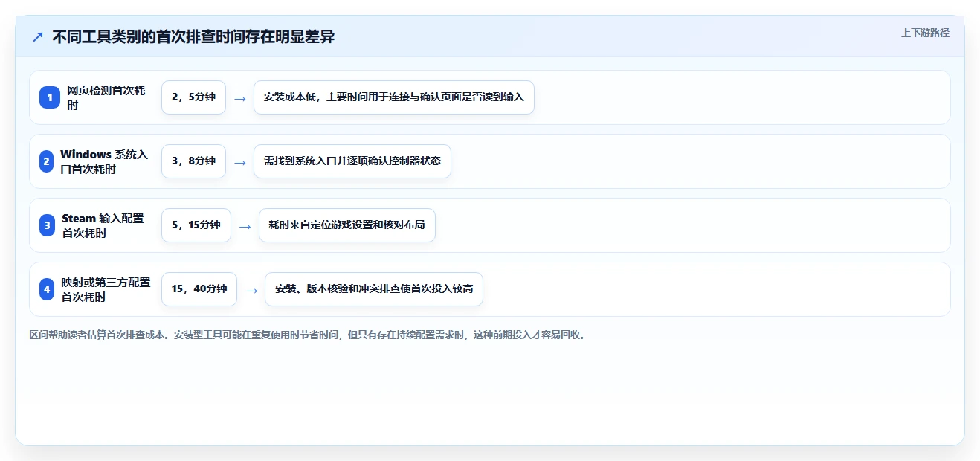Select step number 4 badge
The width and height of the screenshot is (980, 461).
[x=47, y=289]
